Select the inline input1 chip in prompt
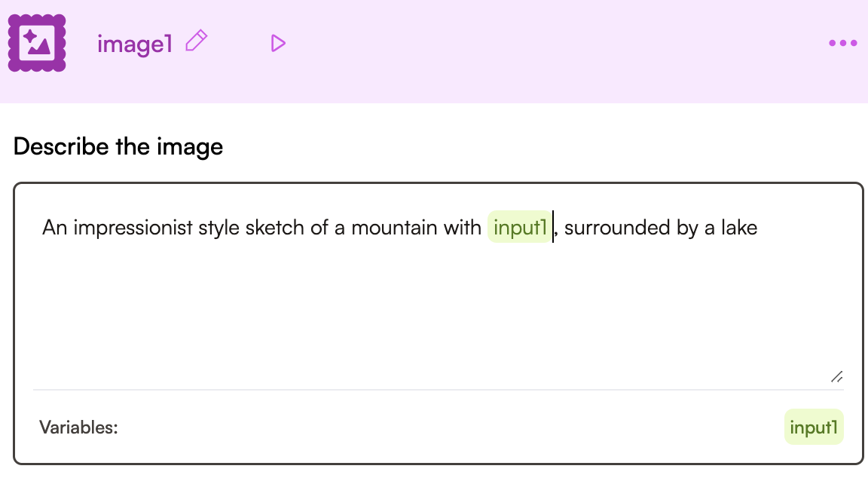The image size is (868, 478). pyautogui.click(x=520, y=227)
